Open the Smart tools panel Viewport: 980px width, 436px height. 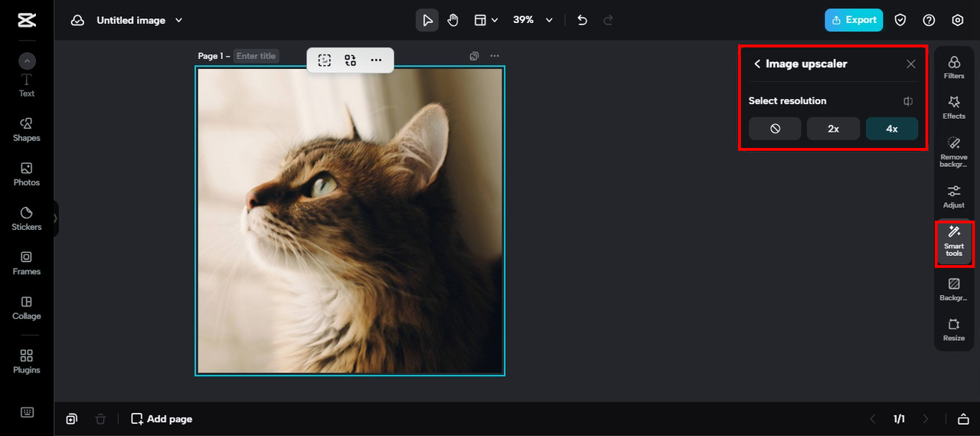(954, 241)
